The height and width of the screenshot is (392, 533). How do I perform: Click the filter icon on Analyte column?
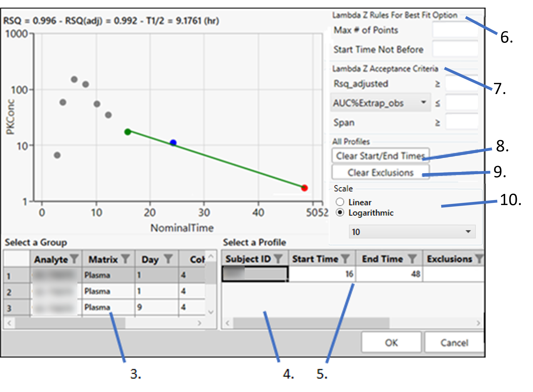(74, 259)
